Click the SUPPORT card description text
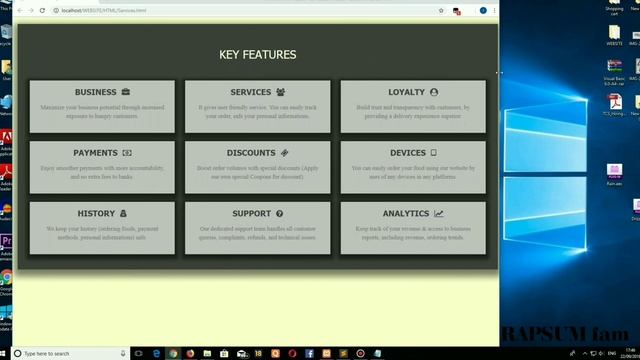 click(258, 233)
